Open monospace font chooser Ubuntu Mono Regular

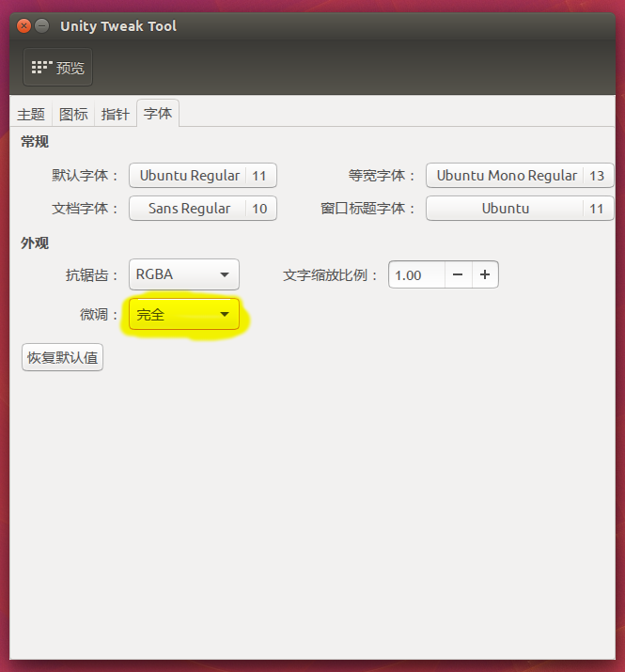pos(520,176)
